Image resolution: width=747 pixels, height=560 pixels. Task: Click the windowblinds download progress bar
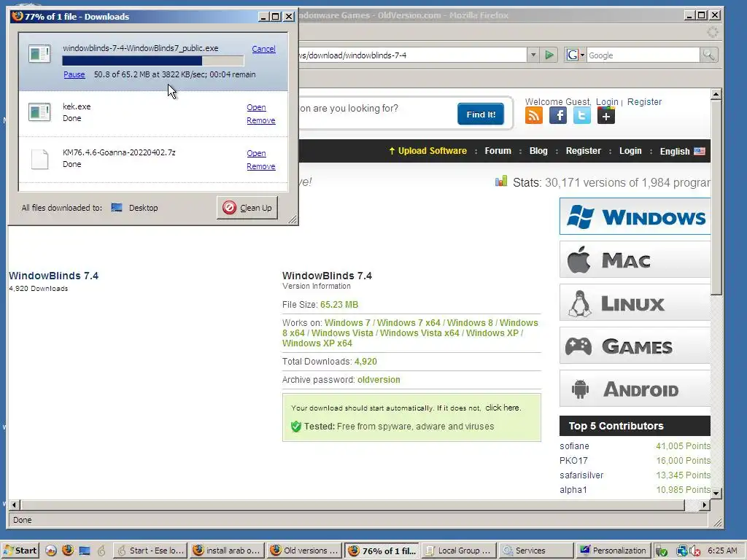153,61
